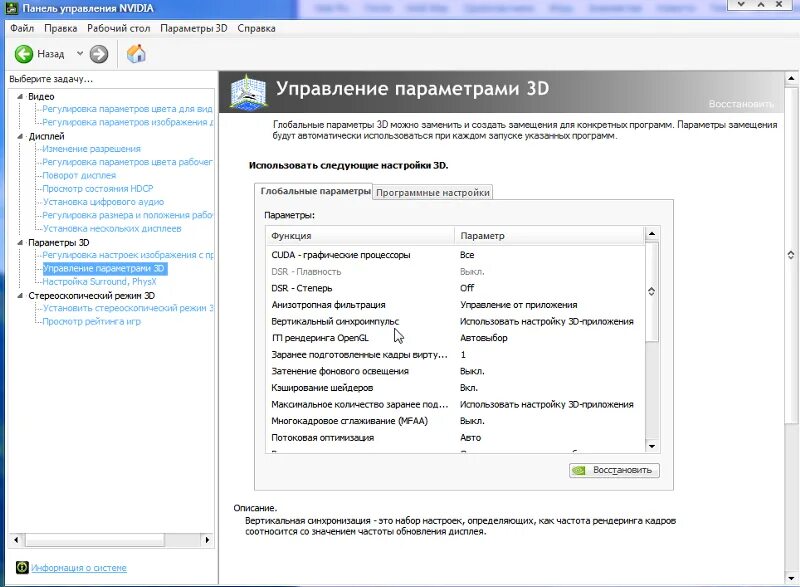The width and height of the screenshot is (800, 587).
Task: Click the main panel scroll-up arrow
Action: (x=791, y=78)
